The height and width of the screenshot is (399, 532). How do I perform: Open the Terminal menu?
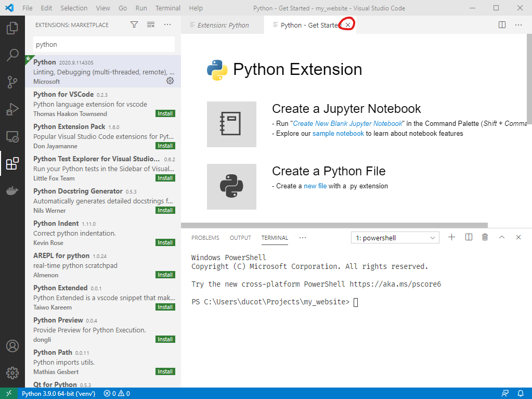[x=168, y=8]
